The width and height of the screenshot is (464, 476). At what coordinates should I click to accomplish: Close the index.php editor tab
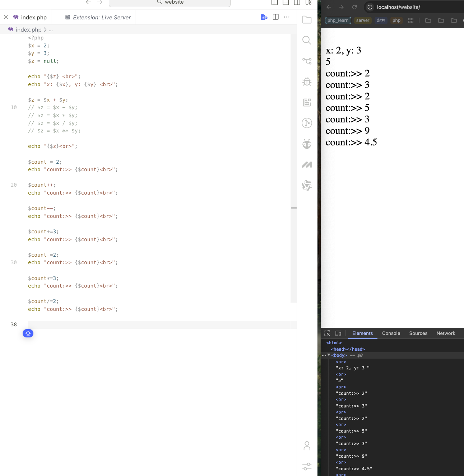coord(6,17)
